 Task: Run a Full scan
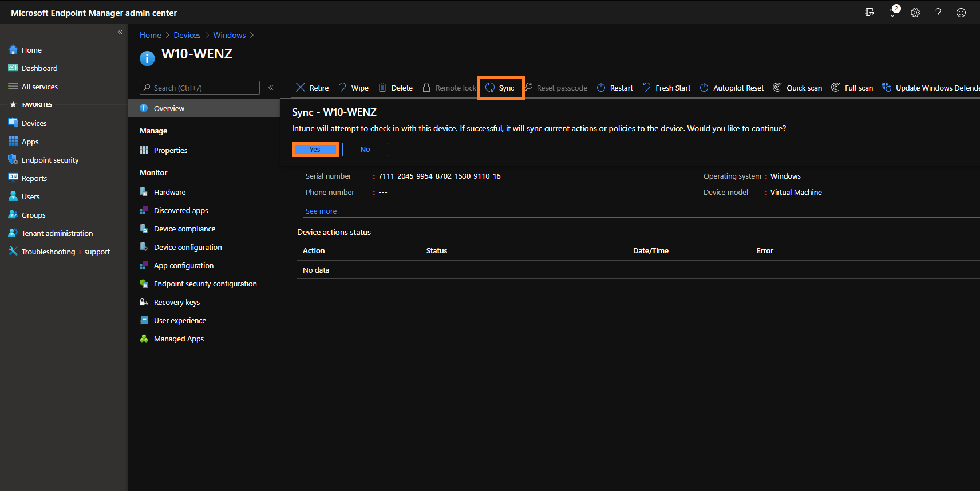852,88
